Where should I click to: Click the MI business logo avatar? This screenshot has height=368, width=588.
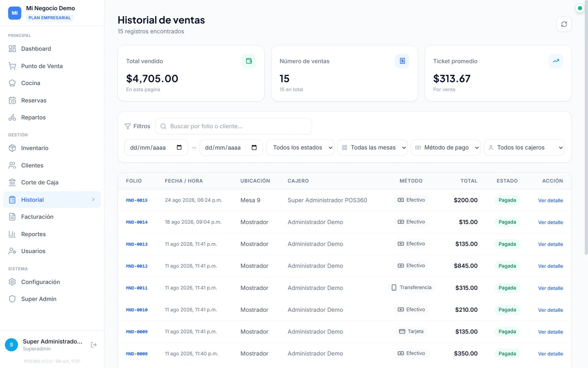(15, 13)
